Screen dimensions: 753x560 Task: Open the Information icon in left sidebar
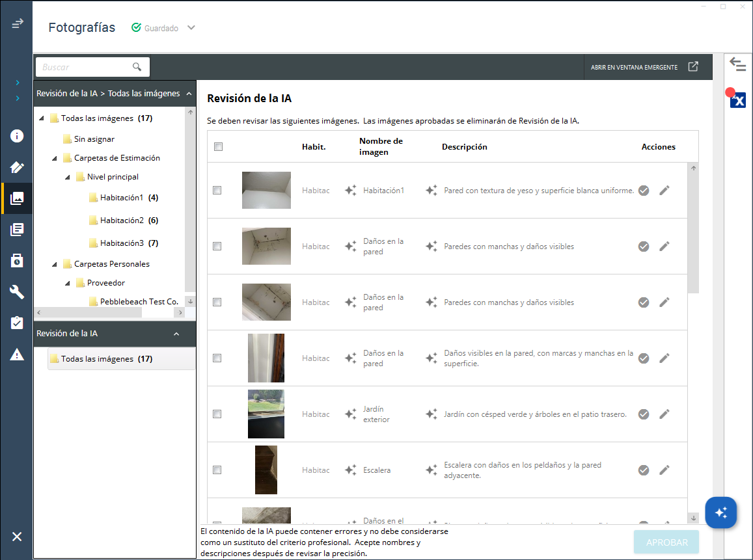[17, 137]
